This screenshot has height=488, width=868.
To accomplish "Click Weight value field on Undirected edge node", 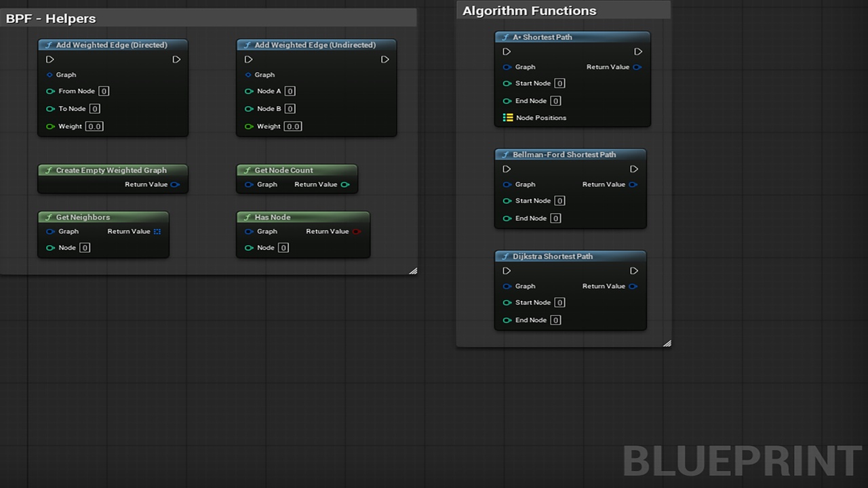I will tap(293, 126).
